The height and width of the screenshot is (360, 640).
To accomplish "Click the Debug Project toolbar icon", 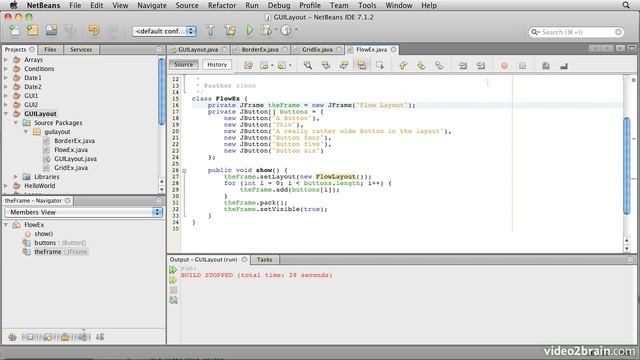I will [x=266, y=31].
